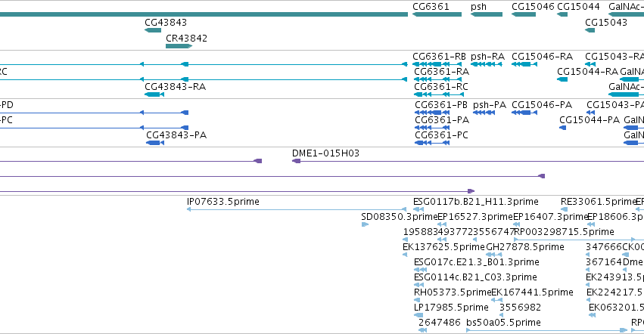This screenshot has width=644, height=334.
Task: Click the CG43843 gene arrow
Action: pyautogui.click(x=153, y=30)
